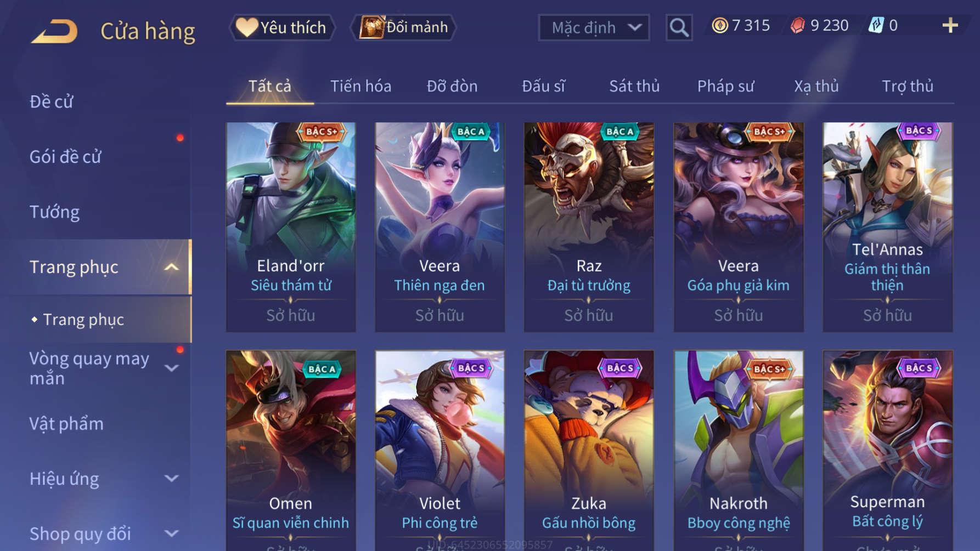Open the search magnifier icon
The width and height of the screenshot is (980, 551).
(679, 27)
